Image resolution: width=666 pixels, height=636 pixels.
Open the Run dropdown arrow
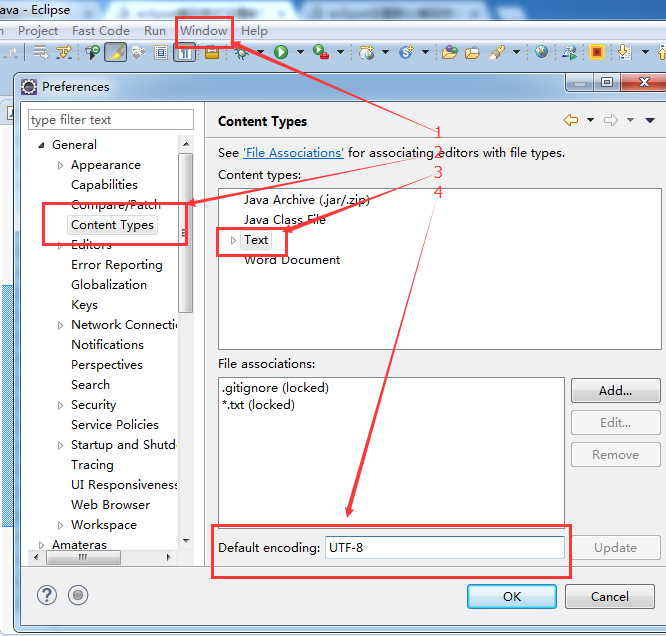(x=300, y=52)
